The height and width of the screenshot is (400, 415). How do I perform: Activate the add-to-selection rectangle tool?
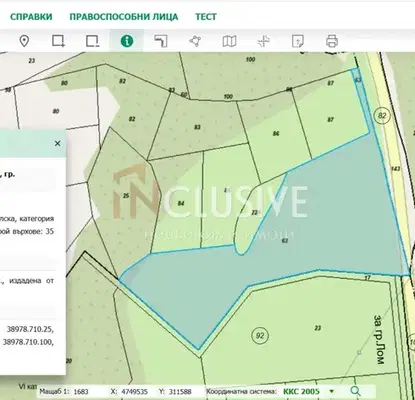(58, 41)
